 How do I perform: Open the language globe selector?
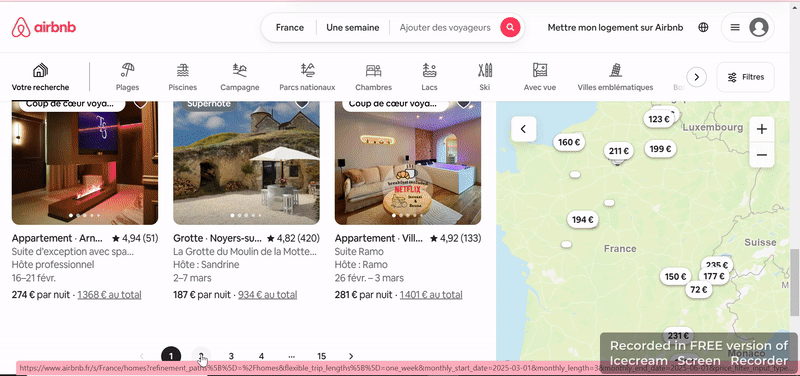(x=703, y=28)
